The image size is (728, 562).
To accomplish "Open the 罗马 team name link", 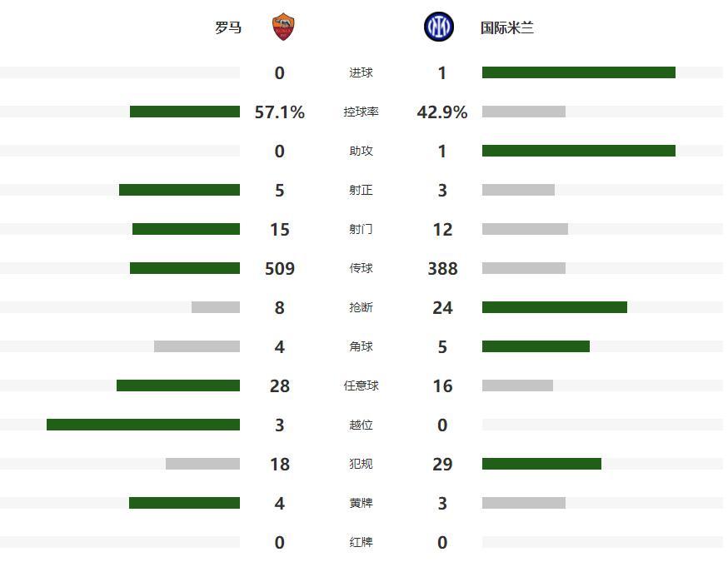I will click(x=228, y=27).
